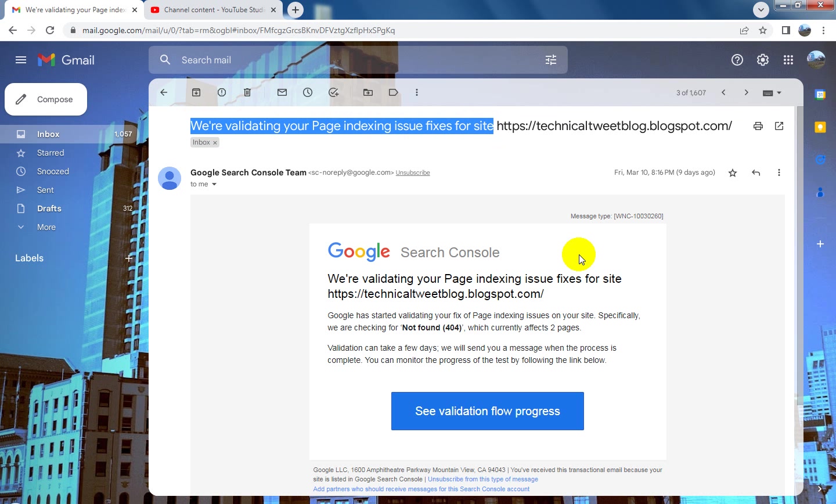
Task: Mark as unread with the envelope icon
Action: 282,92
